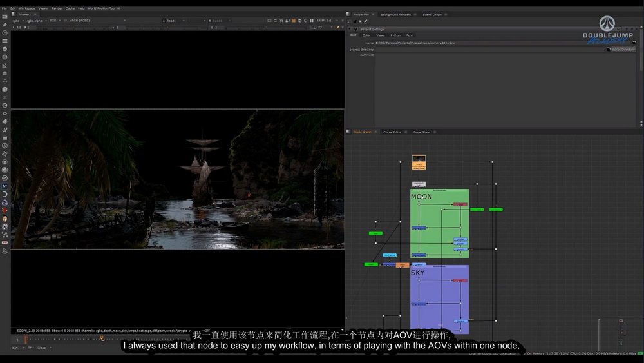Open the Render menu
644x363 pixels.
pyautogui.click(x=57, y=8)
